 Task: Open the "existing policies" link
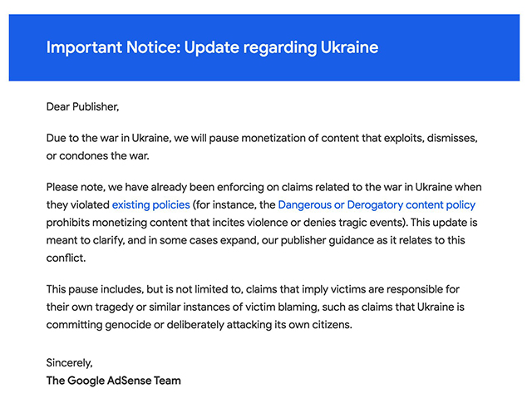[151, 205]
